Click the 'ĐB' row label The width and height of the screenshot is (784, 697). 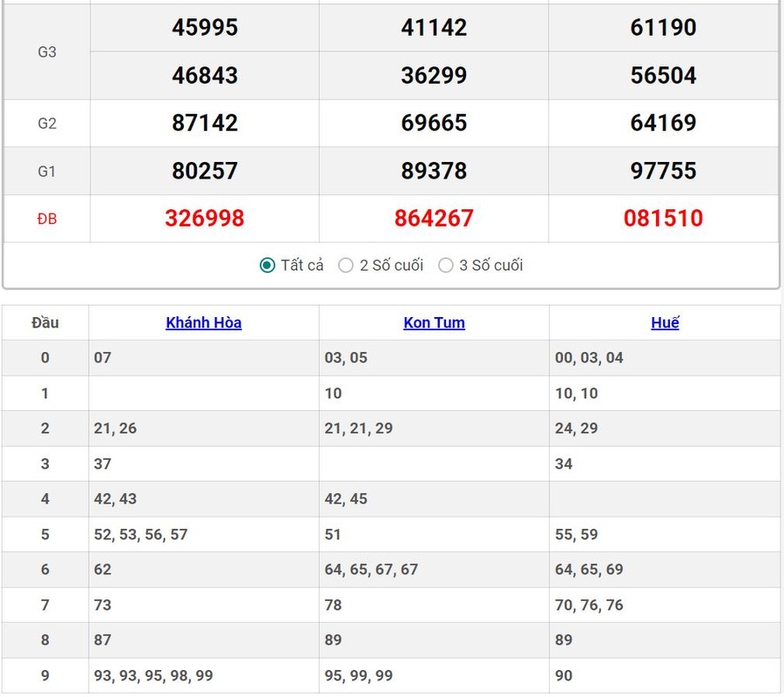[x=47, y=220]
